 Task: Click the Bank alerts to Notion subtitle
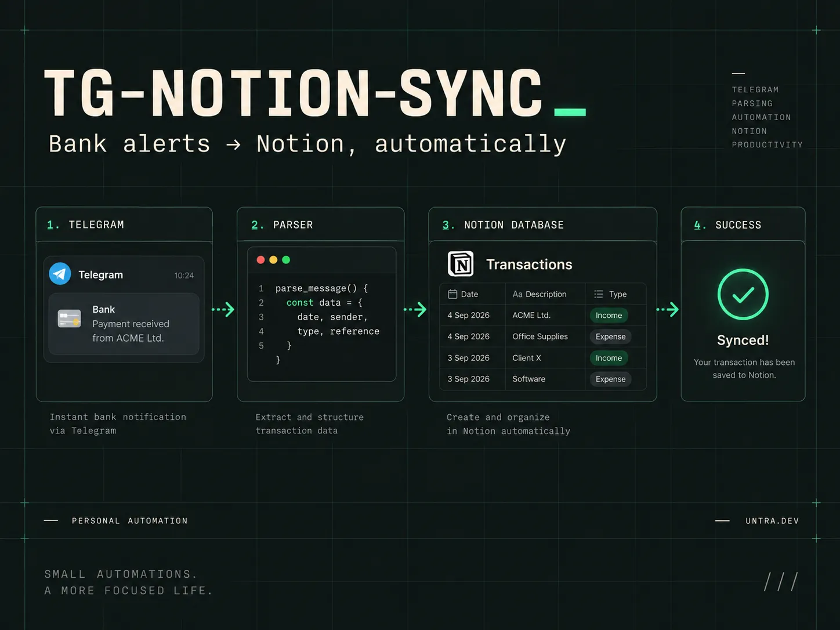pos(307,144)
